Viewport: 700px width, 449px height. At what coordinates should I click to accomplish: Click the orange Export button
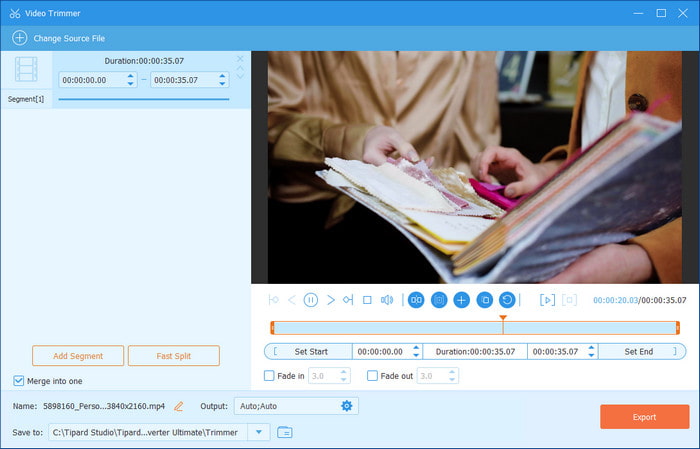tap(645, 417)
